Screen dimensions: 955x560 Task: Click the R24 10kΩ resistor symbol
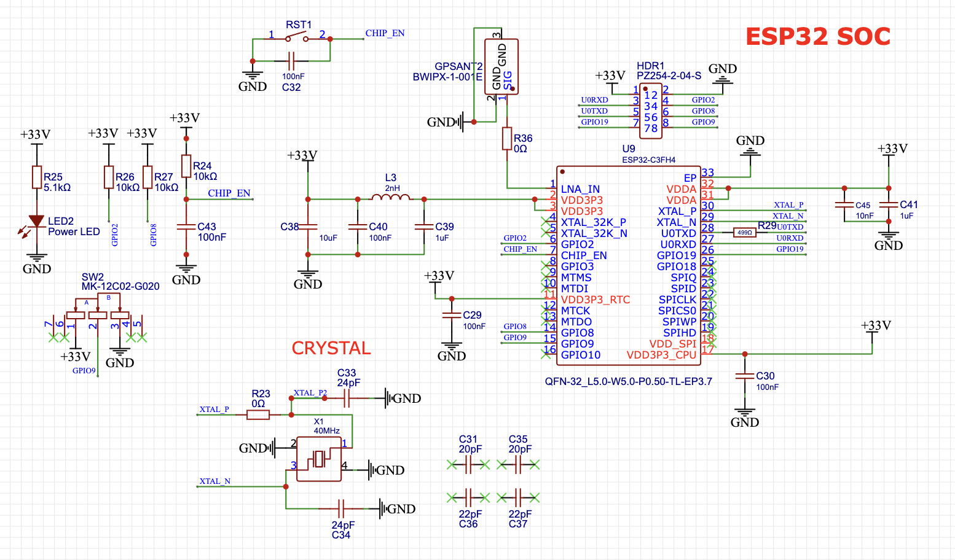point(186,166)
